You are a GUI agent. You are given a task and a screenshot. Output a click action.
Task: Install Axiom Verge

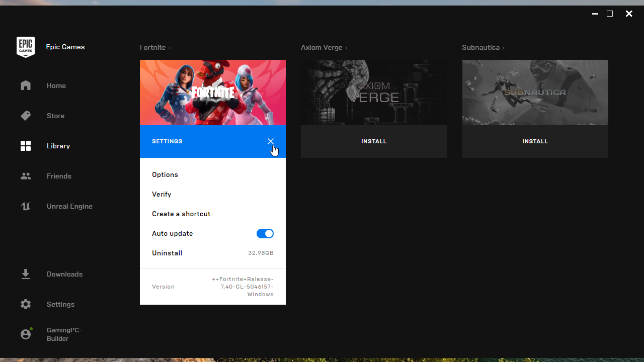pos(374,141)
